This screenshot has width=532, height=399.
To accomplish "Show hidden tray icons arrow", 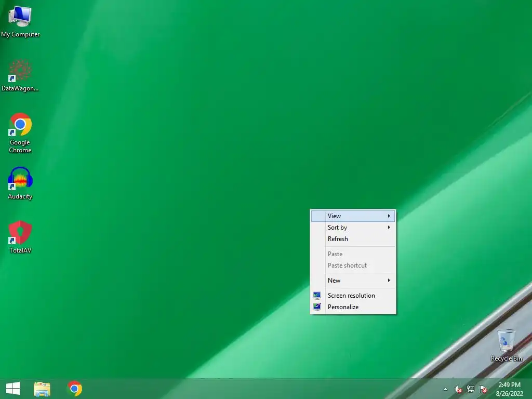I will coord(445,390).
